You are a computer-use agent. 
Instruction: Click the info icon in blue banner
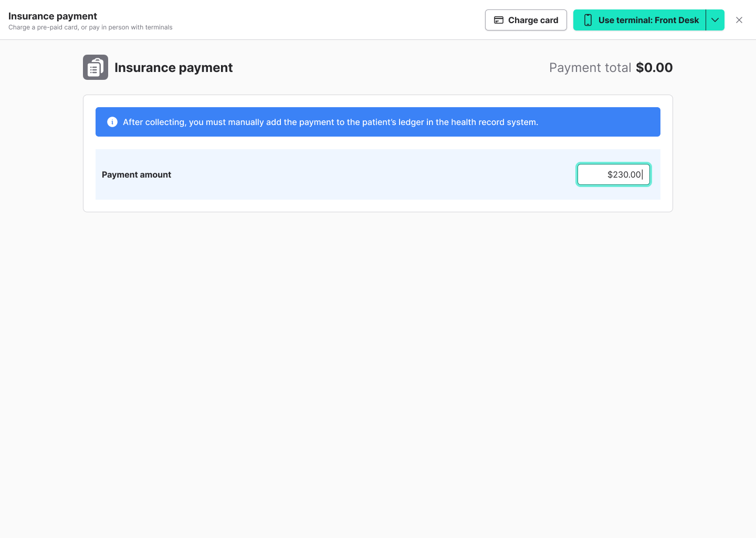click(x=112, y=122)
